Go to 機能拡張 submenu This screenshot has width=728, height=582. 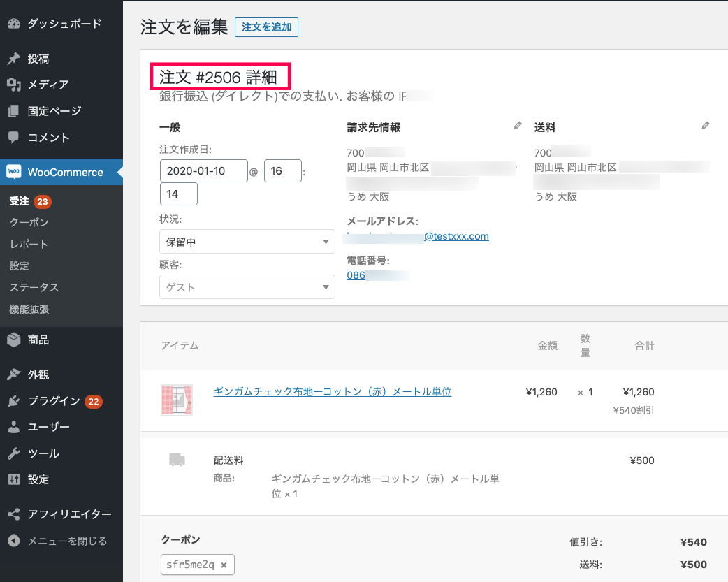(29, 310)
